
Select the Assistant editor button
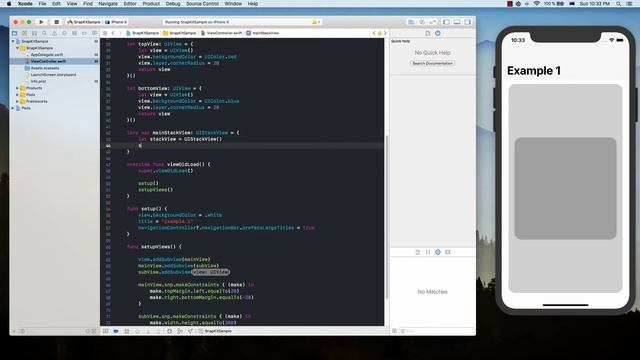422,22
